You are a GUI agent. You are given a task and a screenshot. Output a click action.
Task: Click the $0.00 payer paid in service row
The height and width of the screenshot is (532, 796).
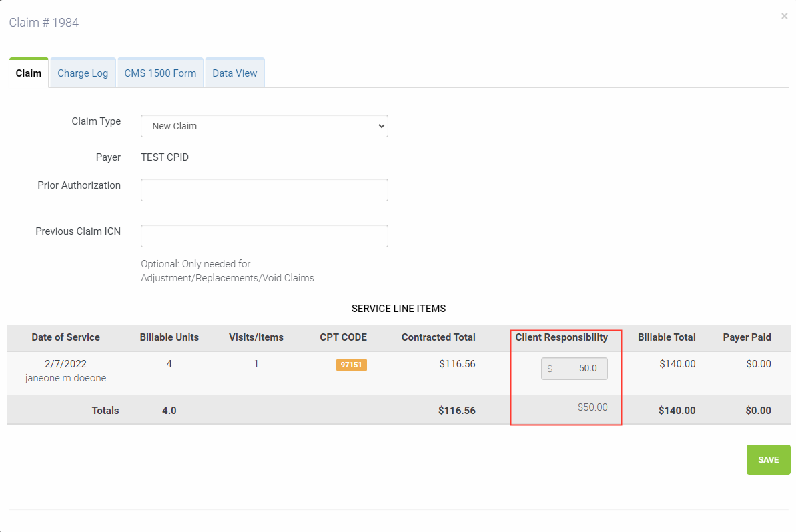coord(759,363)
